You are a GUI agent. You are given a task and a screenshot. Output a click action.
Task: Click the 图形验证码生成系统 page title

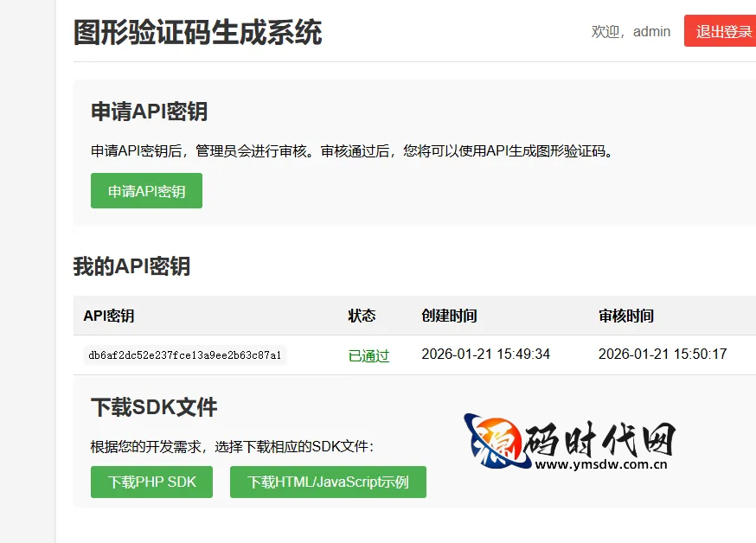(x=198, y=32)
